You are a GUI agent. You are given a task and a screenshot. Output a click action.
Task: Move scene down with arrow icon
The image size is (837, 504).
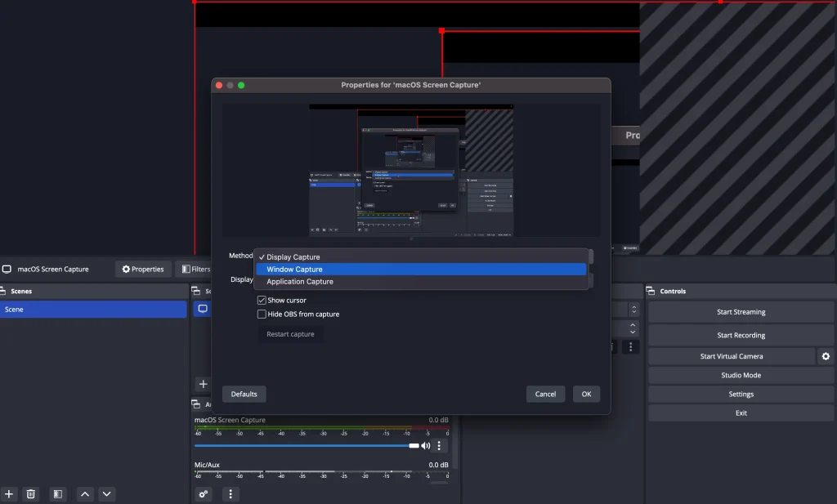click(x=107, y=494)
